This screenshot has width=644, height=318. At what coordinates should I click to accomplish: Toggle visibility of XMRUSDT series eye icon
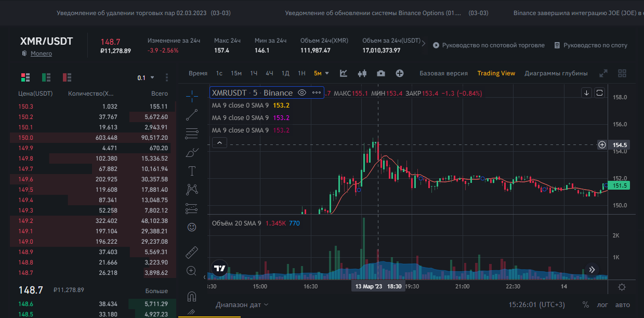pyautogui.click(x=302, y=92)
